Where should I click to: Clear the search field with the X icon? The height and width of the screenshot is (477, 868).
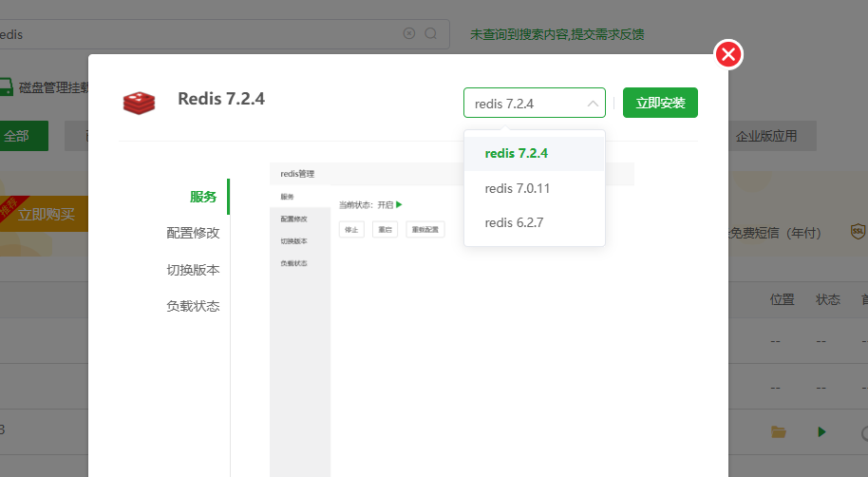[x=409, y=33]
